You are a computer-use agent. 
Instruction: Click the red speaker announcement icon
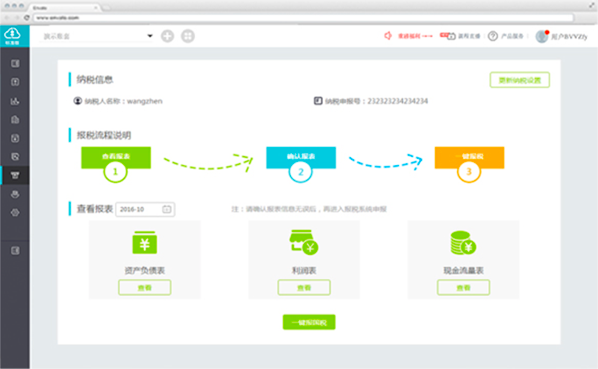(388, 36)
